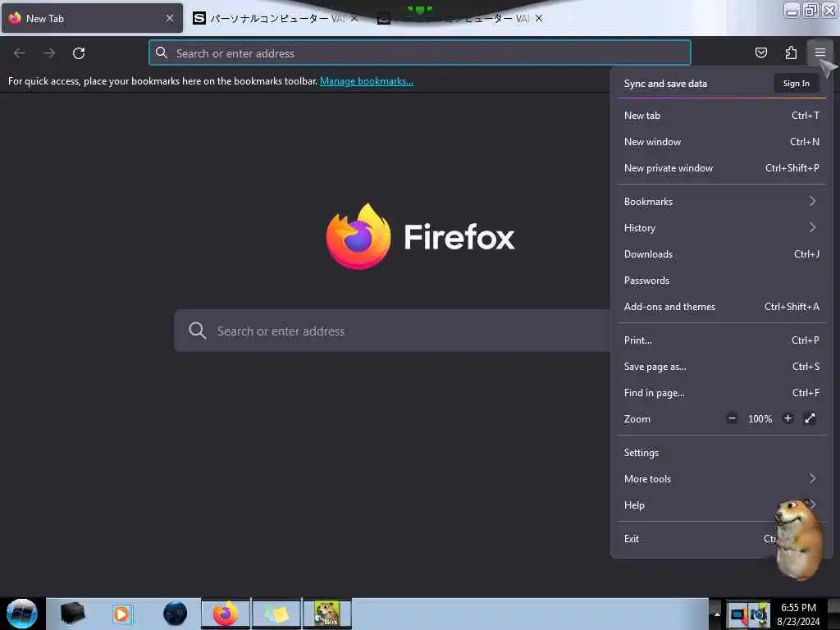This screenshot has width=840, height=630.
Task: Expand the History submenu
Action: pyautogui.click(x=721, y=228)
